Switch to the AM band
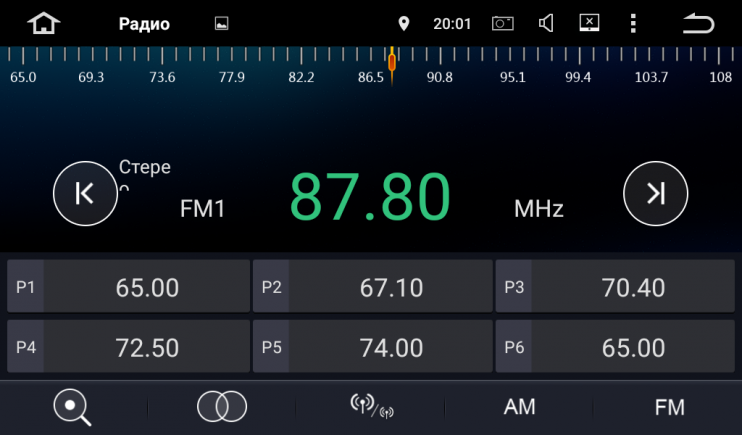The image size is (742, 435). pos(520,407)
